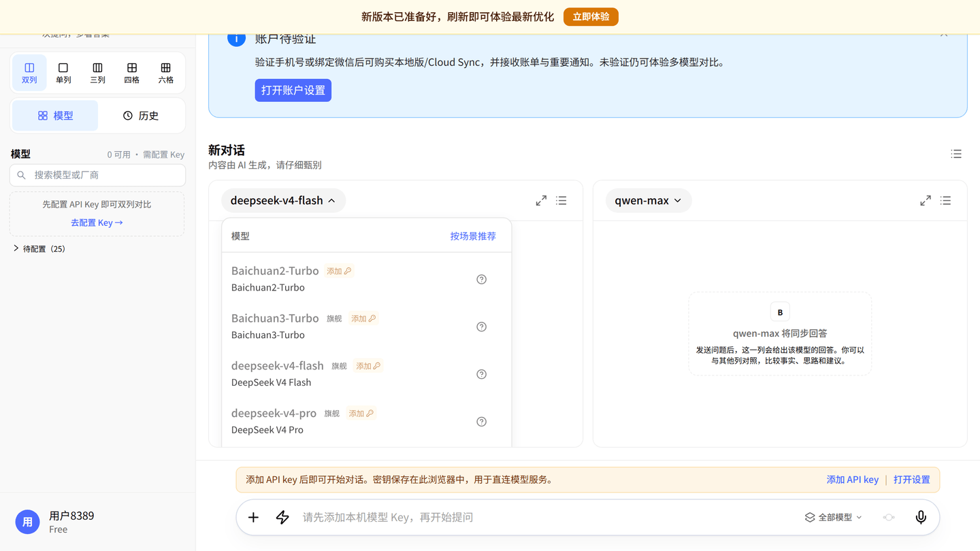Click the 打开设置 link

(911, 480)
